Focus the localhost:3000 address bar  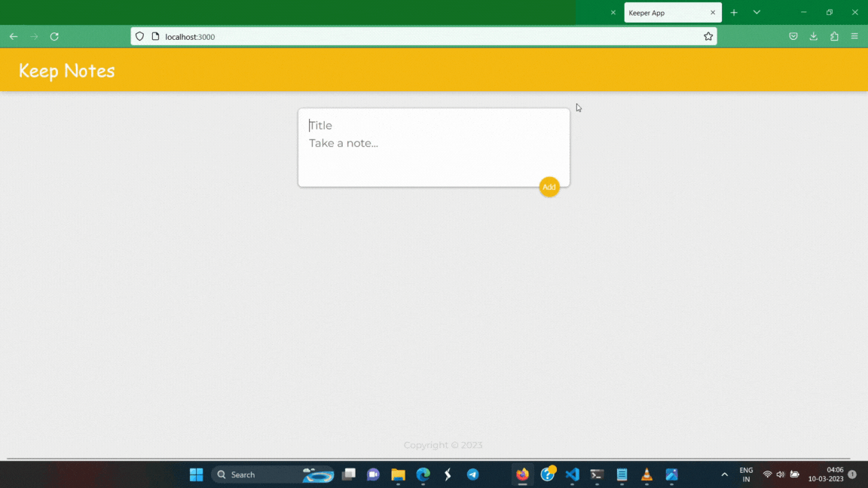[423, 36]
